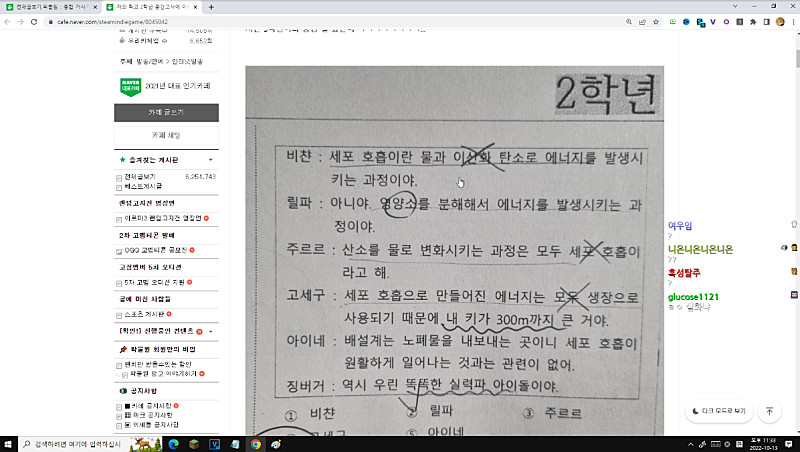800x452 pixels.
Task: Open the taskbar clock and date
Action: (763, 444)
